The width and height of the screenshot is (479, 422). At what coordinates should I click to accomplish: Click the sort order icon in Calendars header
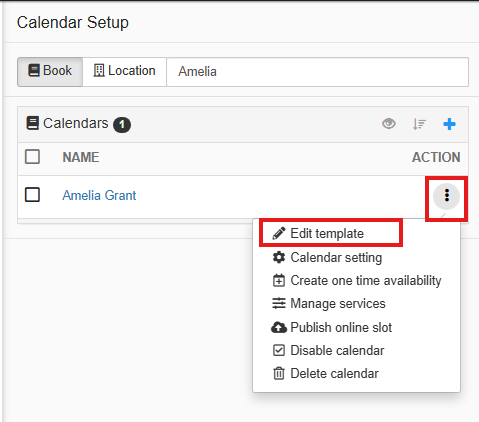419,124
